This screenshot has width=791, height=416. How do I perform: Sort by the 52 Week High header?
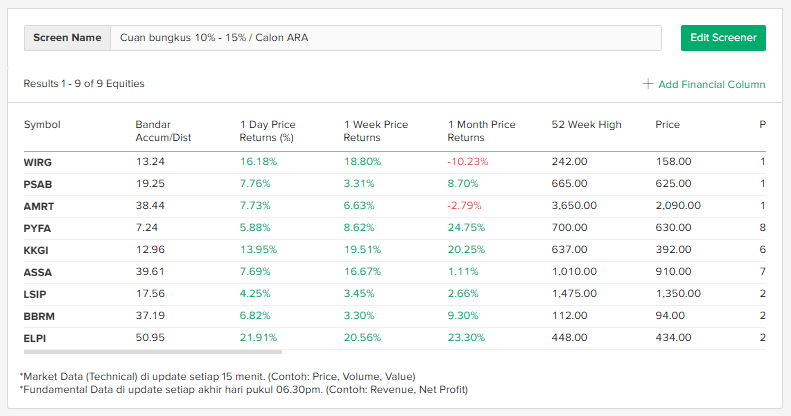pyautogui.click(x=586, y=125)
